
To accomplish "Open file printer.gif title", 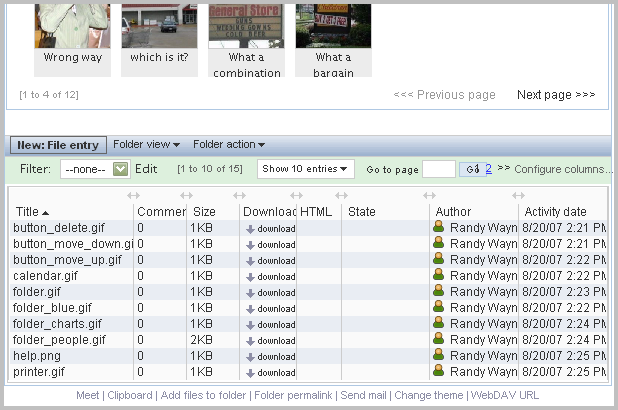I will coord(39,372).
